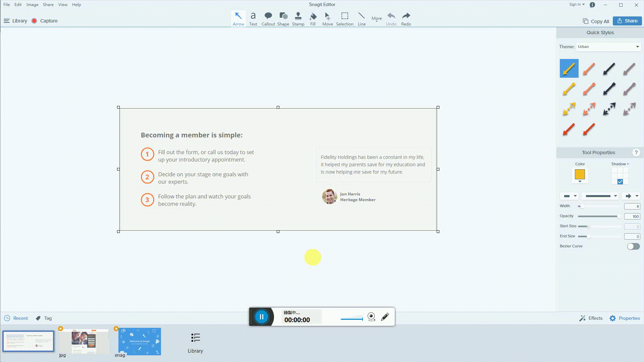Screen dimensions: 644x362
Task: Select the Shape tool
Action: point(283,18)
